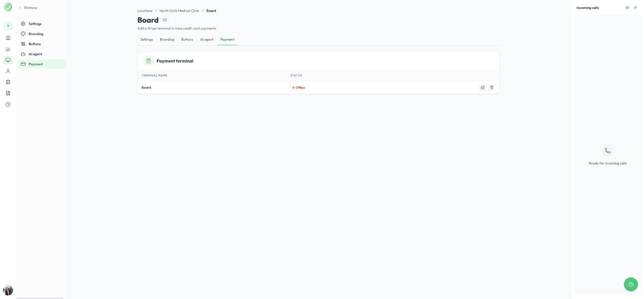Click the green app logo

click(8, 7)
